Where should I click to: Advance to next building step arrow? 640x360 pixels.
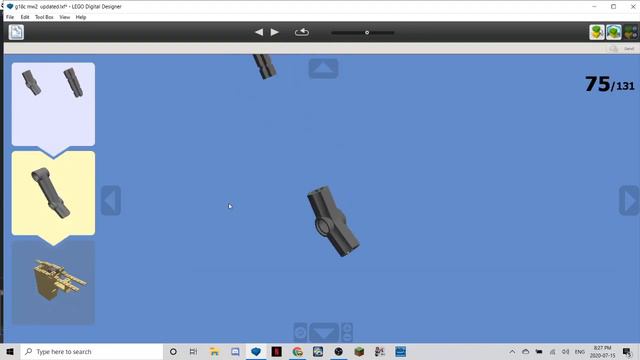click(x=275, y=32)
